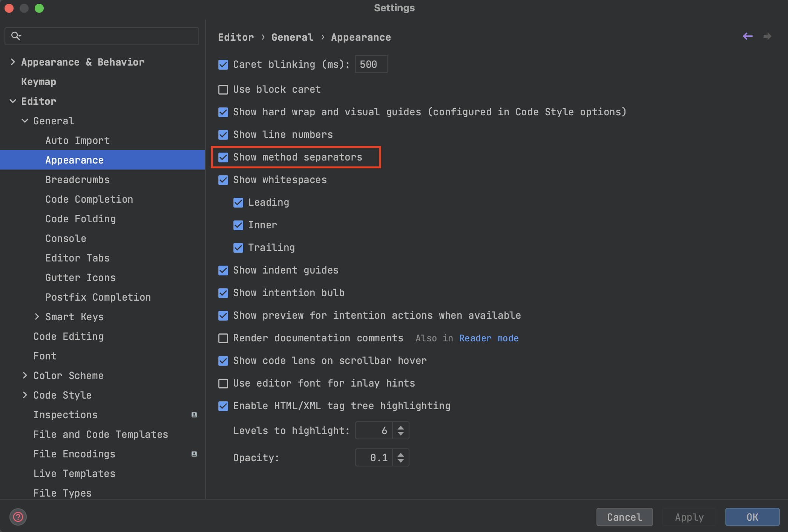Click the File Encodings project-level icon
This screenshot has width=788, height=532.
194,454
